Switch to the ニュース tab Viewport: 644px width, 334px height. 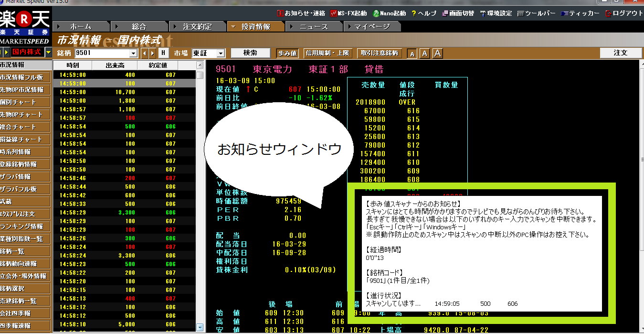point(314,27)
